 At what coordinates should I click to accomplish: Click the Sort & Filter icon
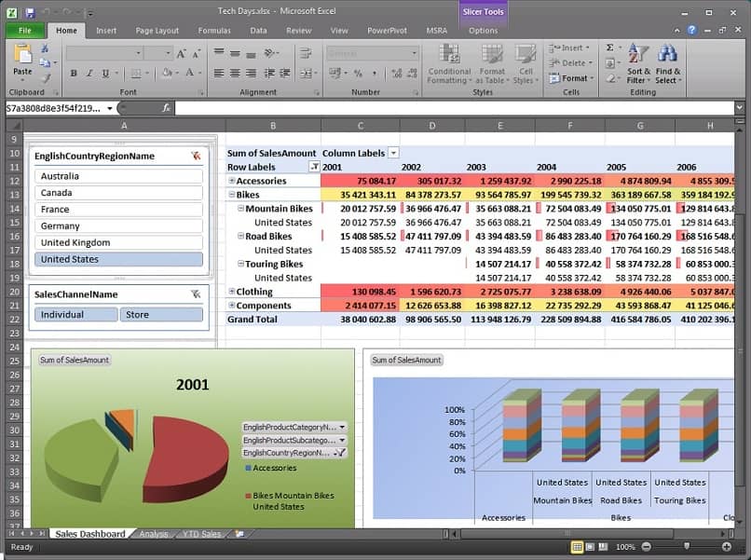point(638,53)
